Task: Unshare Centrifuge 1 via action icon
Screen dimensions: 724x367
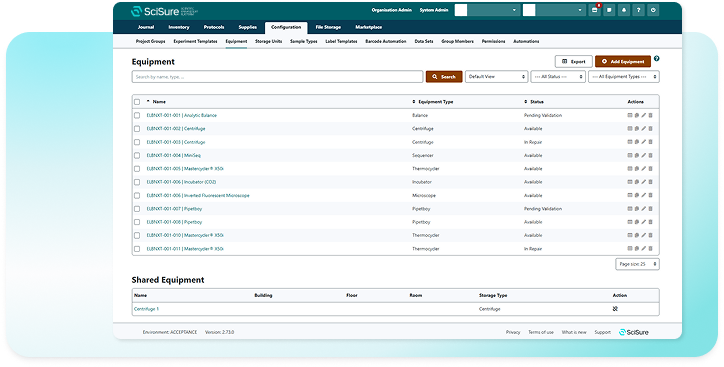Action: [615, 309]
